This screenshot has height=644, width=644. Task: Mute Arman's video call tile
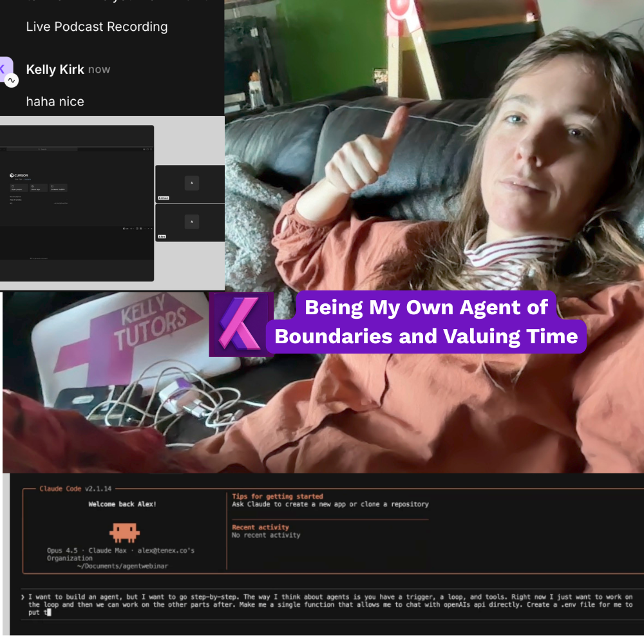[x=191, y=184]
